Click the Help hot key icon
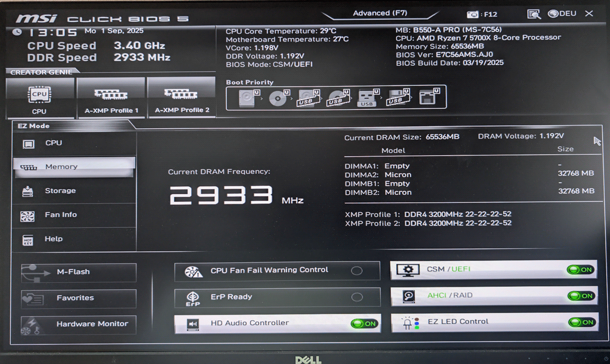The width and height of the screenshot is (610, 364). 28,240
